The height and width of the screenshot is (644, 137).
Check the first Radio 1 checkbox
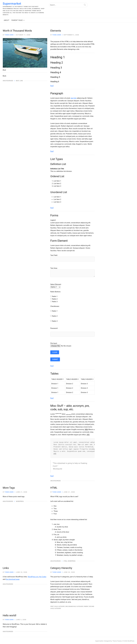(51, 311)
